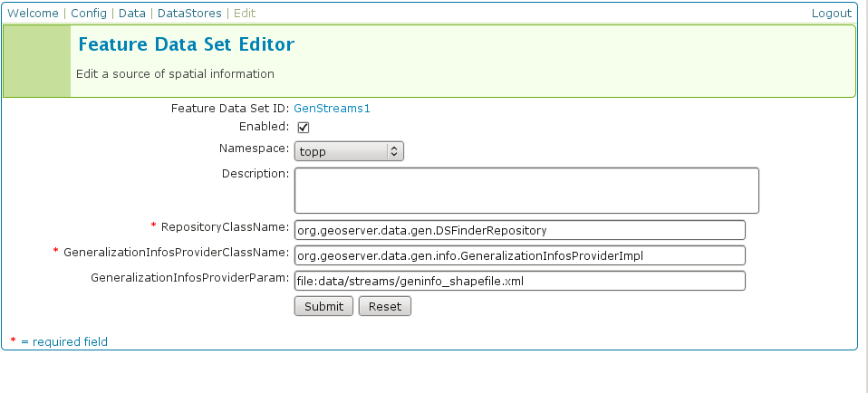Click the Logout link
This screenshot has height=393, width=868.
pos(831,14)
